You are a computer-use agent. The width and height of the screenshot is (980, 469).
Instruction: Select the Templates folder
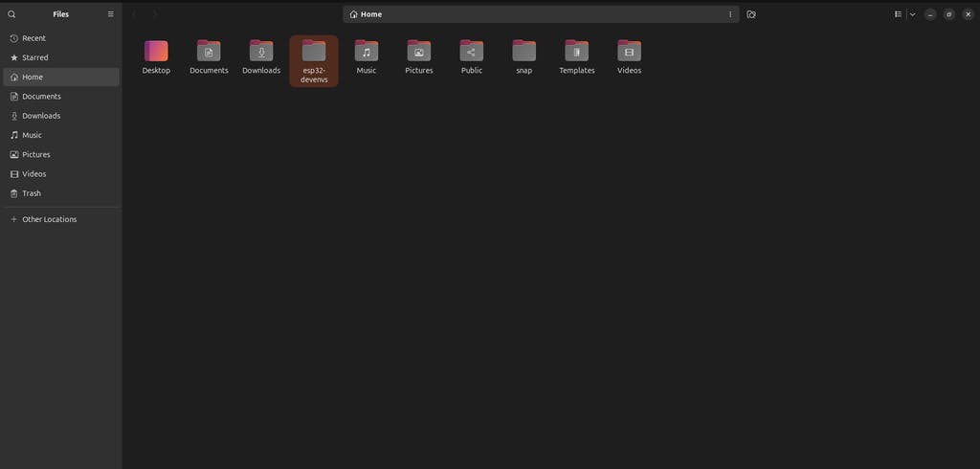click(x=577, y=57)
